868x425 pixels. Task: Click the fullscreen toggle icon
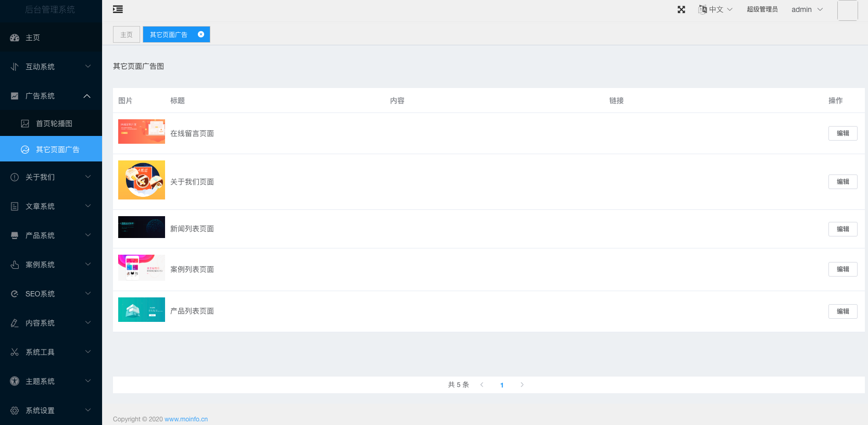coord(681,9)
